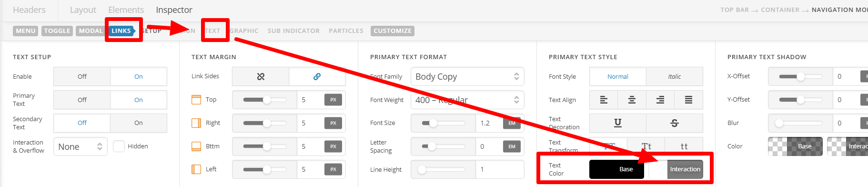Viewport: 868px width, 187px height.
Task: Align text center
Action: [x=632, y=100]
